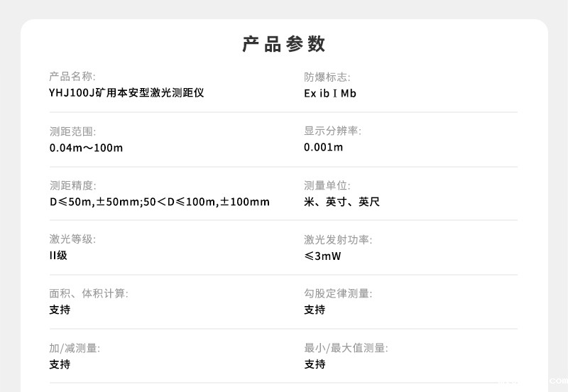
Task: Click the 勾股定律测量 label
Action: coord(337,293)
